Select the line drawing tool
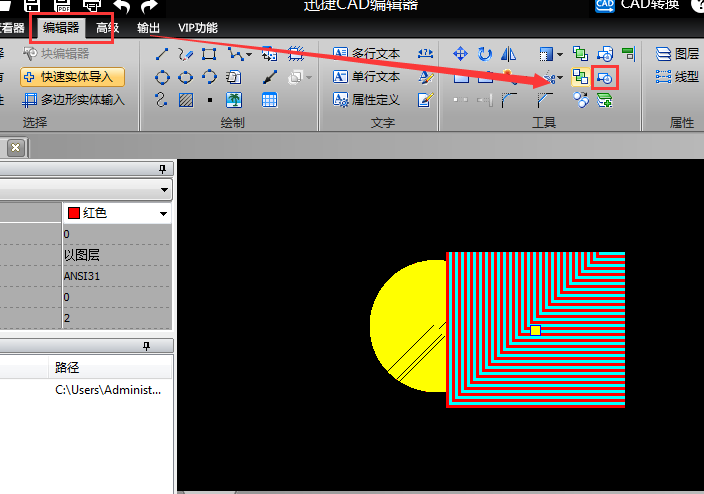Screen dimensions: 704x494 tap(162, 54)
